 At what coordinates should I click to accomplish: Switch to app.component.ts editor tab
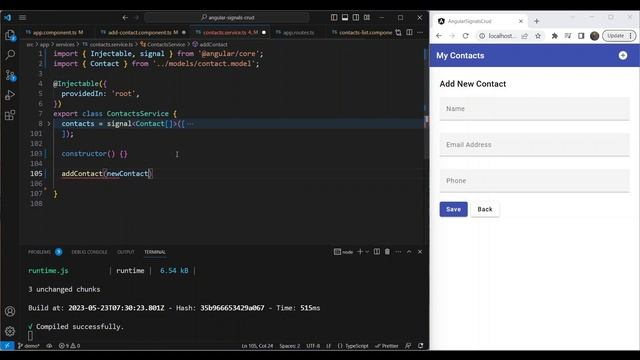tap(55, 32)
